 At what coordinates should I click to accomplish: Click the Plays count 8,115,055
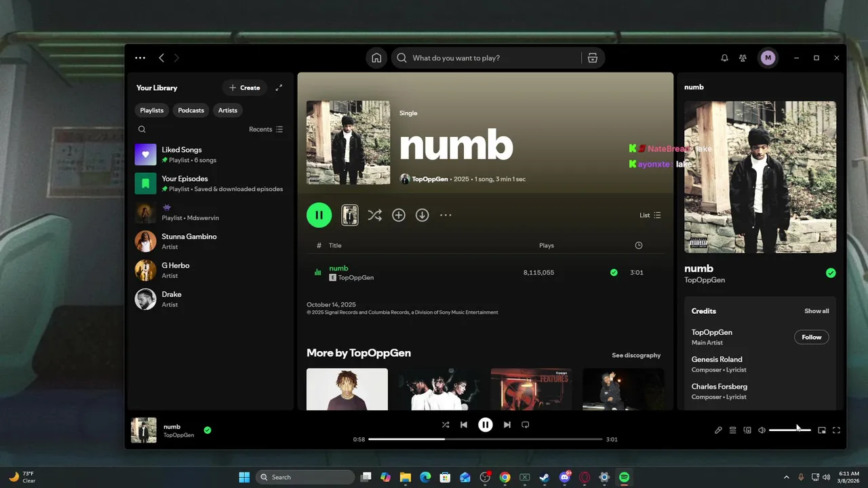coord(538,272)
